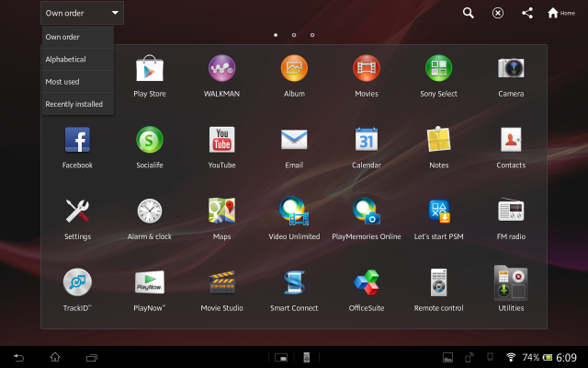The image size is (588, 368).
Task: Launch the Notes app
Action: (x=439, y=147)
